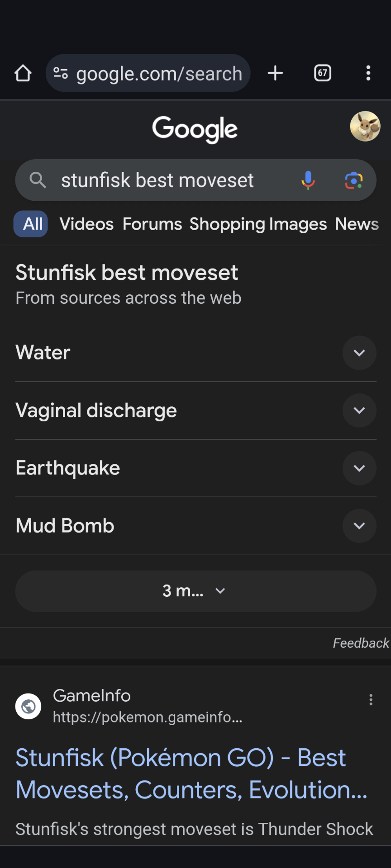This screenshot has width=391, height=868.
Task: Tap the search query text field
Action: point(157,180)
